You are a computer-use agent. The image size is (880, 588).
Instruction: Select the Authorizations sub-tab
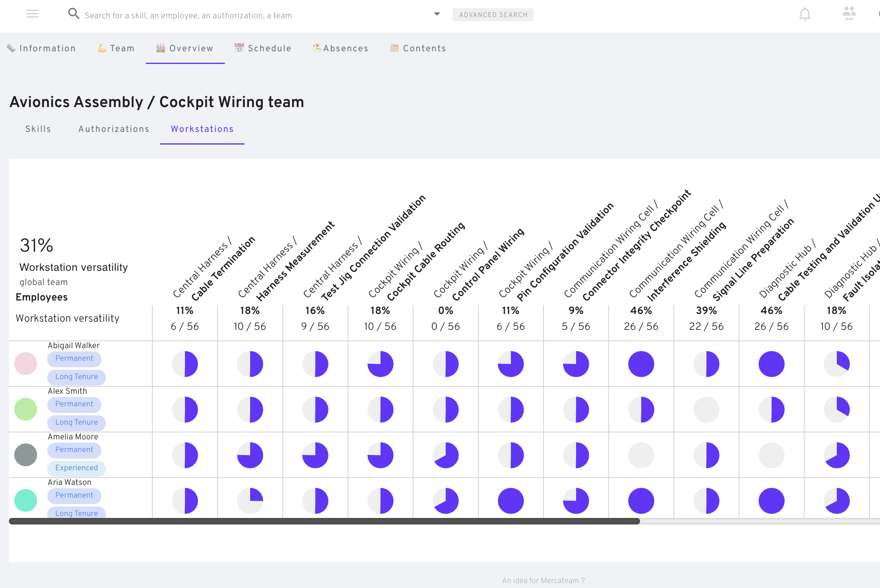[x=114, y=129]
